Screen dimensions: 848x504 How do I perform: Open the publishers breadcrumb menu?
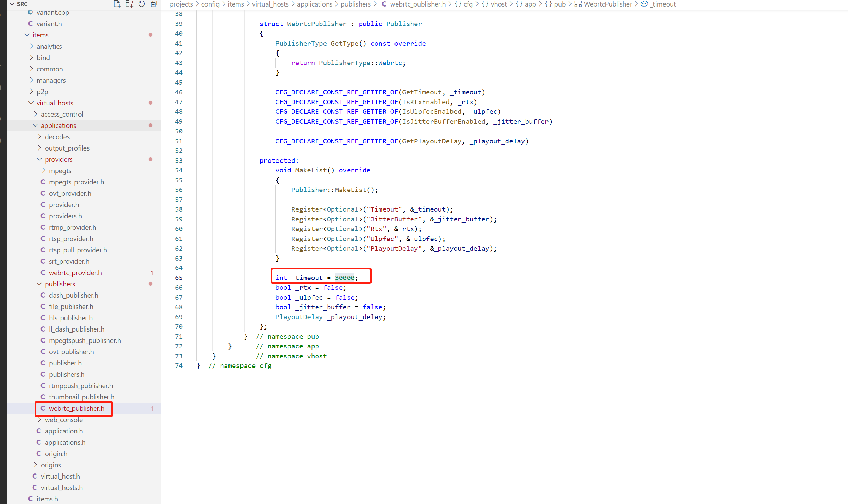point(356,4)
